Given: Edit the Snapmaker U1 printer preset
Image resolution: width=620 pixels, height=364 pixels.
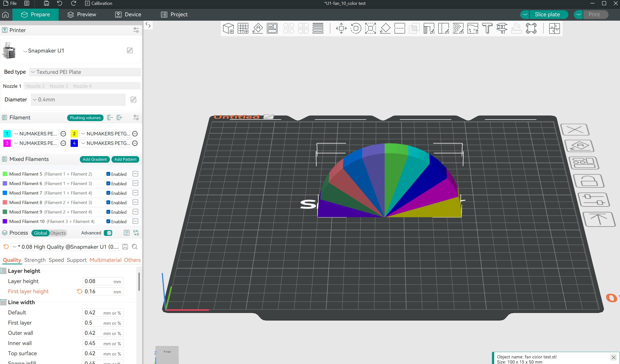Looking at the screenshot, I should [x=130, y=50].
